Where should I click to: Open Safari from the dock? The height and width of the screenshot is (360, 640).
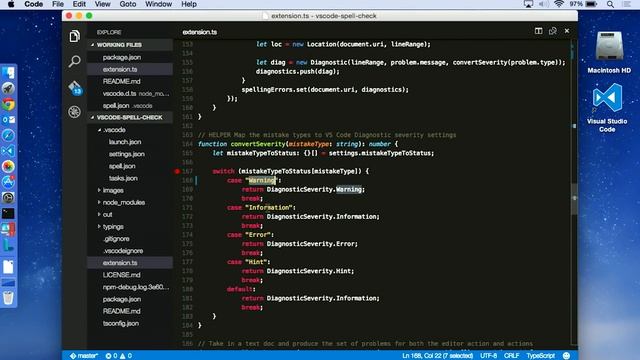pos(8,135)
